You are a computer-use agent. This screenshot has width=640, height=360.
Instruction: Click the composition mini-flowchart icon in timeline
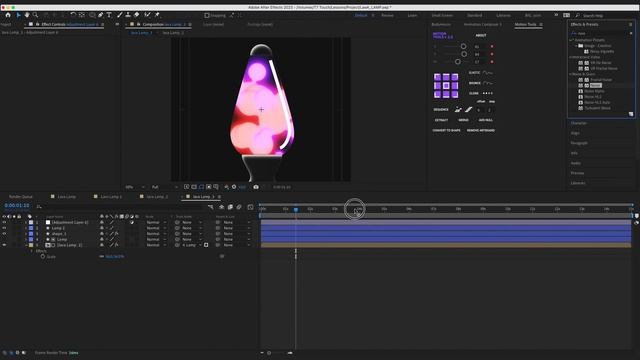coord(211,207)
